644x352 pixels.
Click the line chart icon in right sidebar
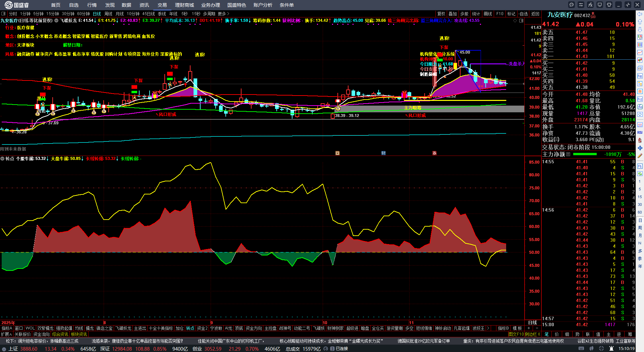(640, 53)
